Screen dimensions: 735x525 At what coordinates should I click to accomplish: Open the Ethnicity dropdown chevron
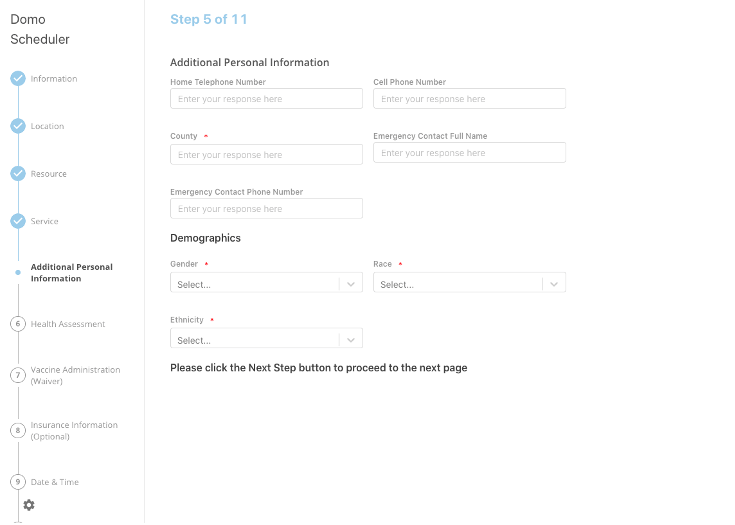pyautogui.click(x=351, y=340)
